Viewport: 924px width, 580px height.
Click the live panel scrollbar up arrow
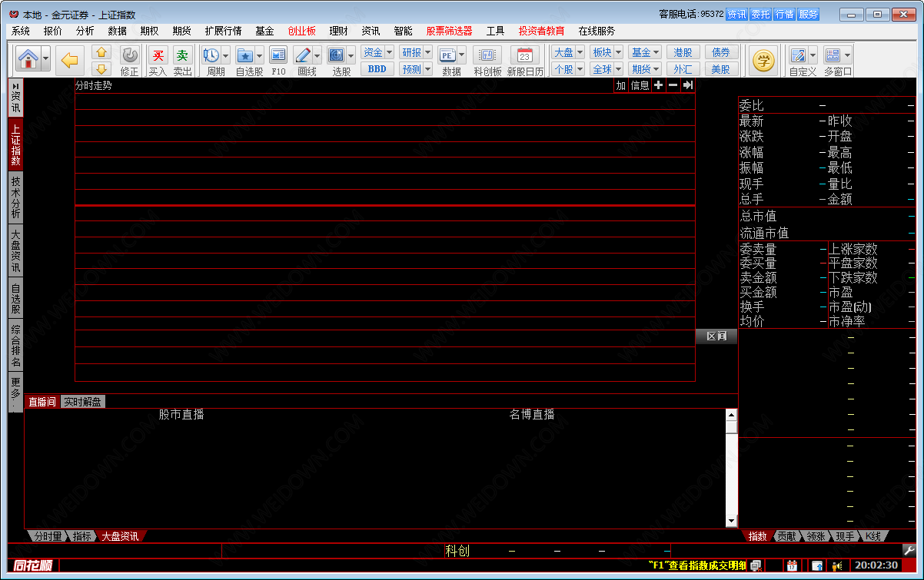click(731, 415)
